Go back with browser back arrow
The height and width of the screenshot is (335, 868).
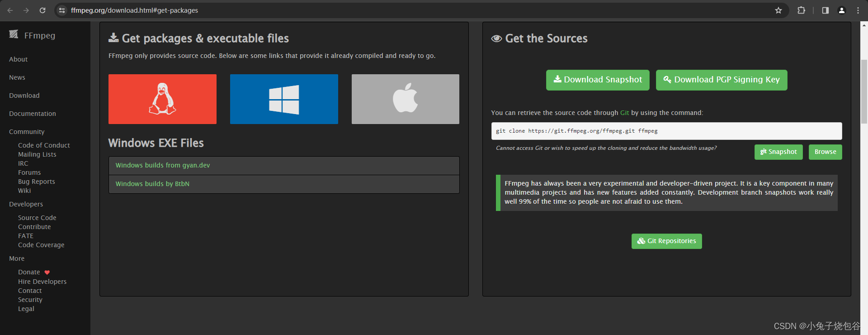click(10, 10)
